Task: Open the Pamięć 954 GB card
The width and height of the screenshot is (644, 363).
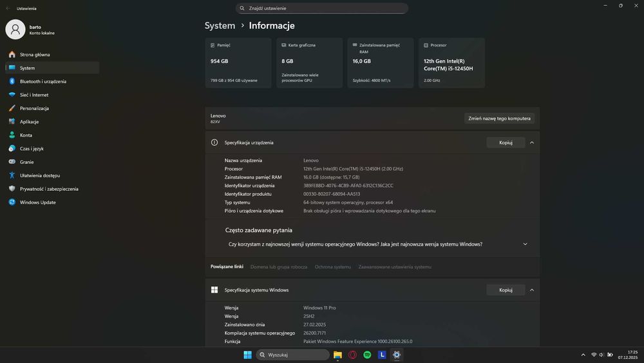Action: 238,63
